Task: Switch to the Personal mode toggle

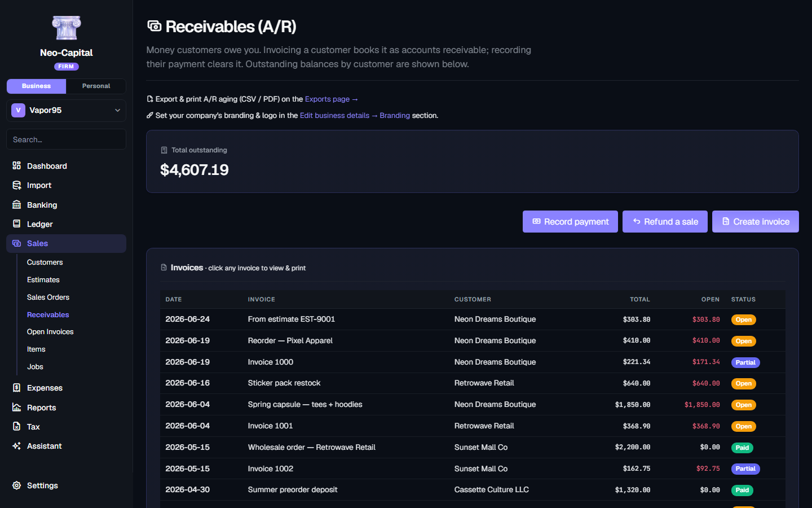Action: tap(96, 86)
